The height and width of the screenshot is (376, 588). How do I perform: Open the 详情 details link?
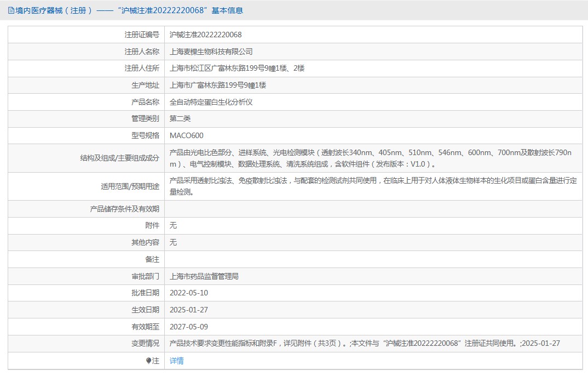pyautogui.click(x=176, y=361)
